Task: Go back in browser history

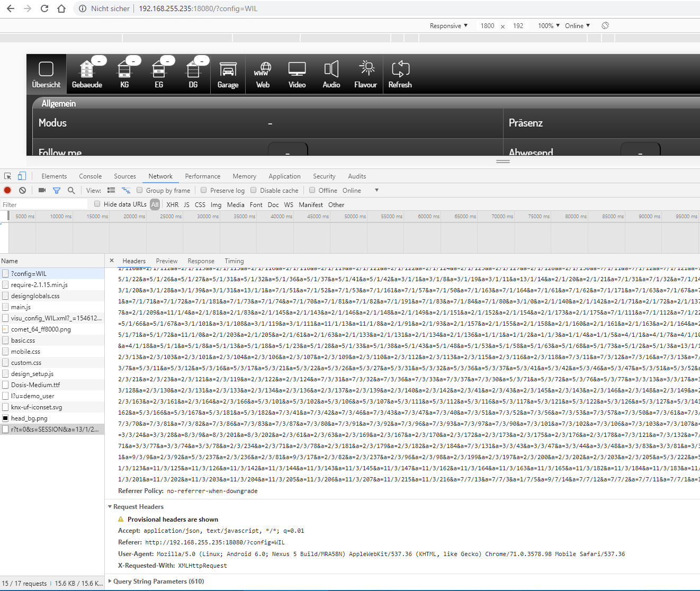Action: 11,8
